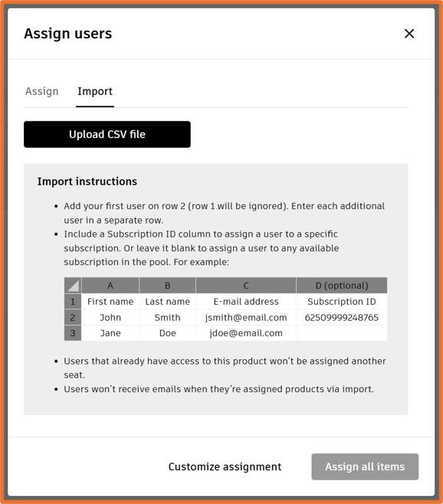Select row 3 header in example table

click(x=73, y=333)
